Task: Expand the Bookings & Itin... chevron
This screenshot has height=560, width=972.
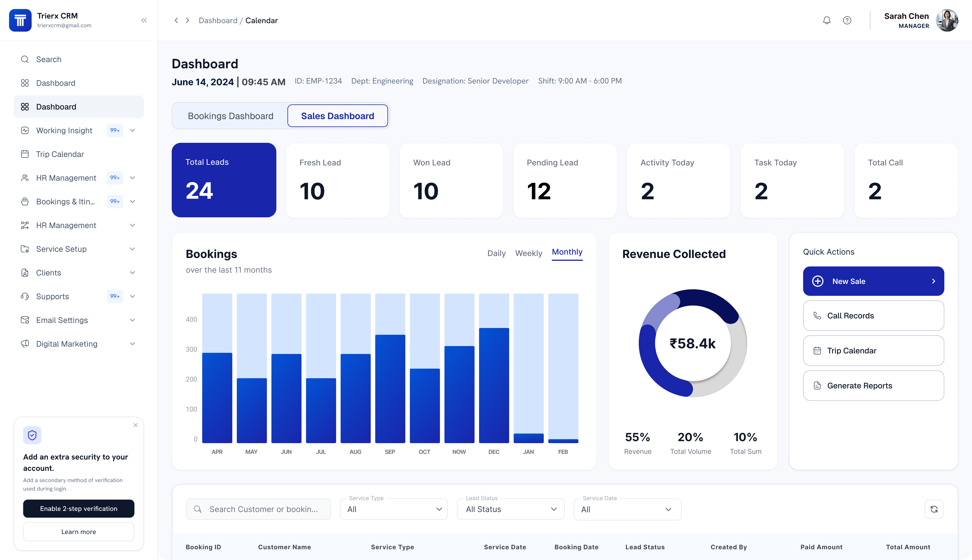Action: pyautogui.click(x=132, y=202)
